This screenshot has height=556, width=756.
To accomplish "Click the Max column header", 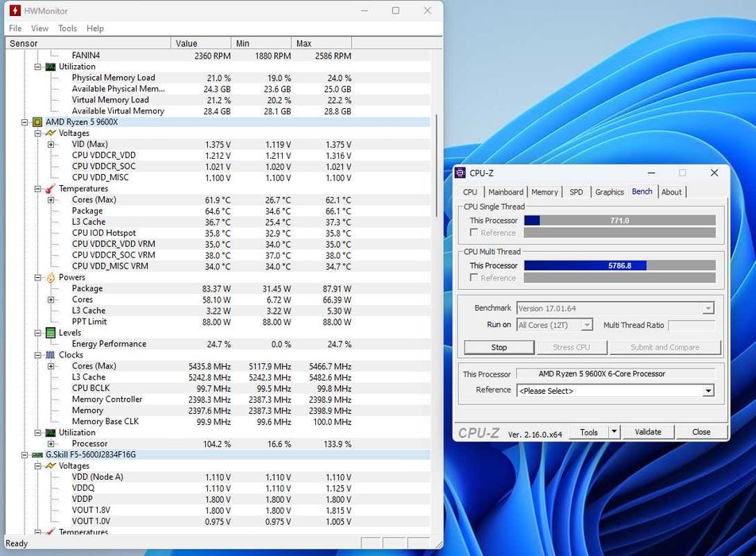I will [322, 44].
